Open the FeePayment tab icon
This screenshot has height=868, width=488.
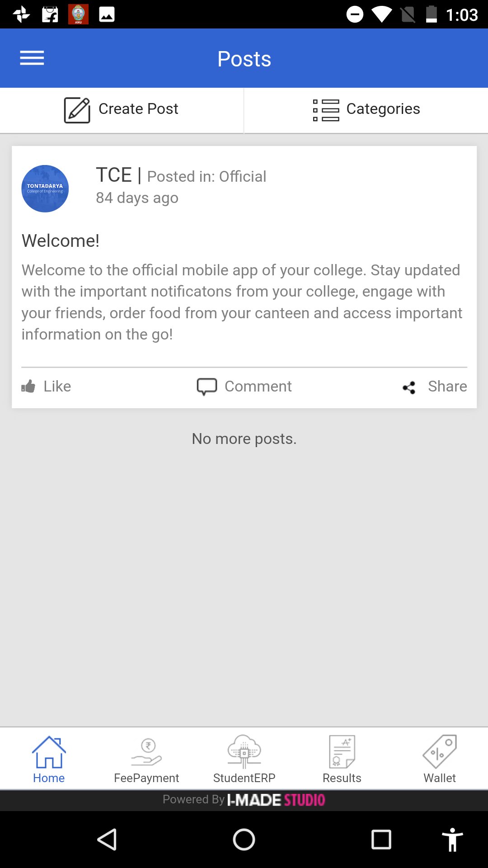[146, 752]
